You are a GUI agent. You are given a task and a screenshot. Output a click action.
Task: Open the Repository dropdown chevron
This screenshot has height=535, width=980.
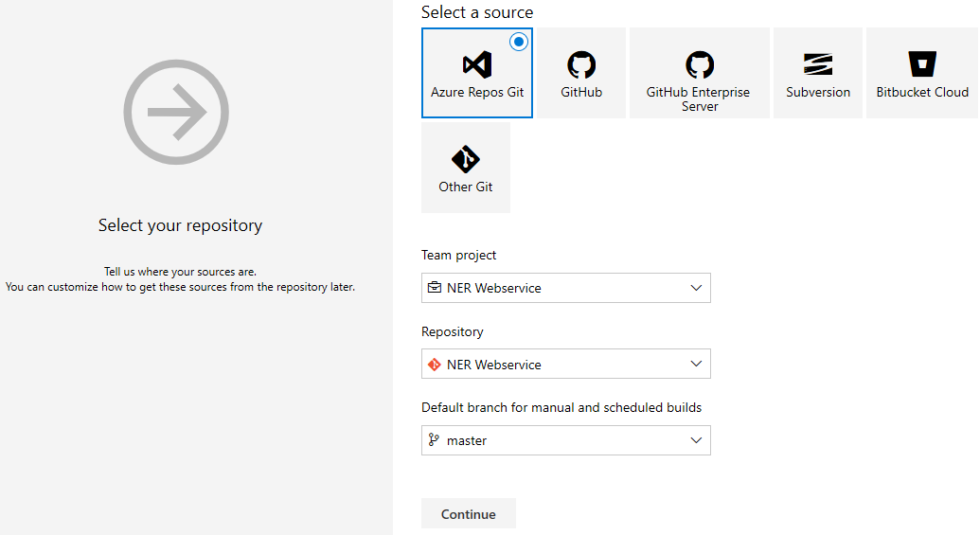click(696, 365)
